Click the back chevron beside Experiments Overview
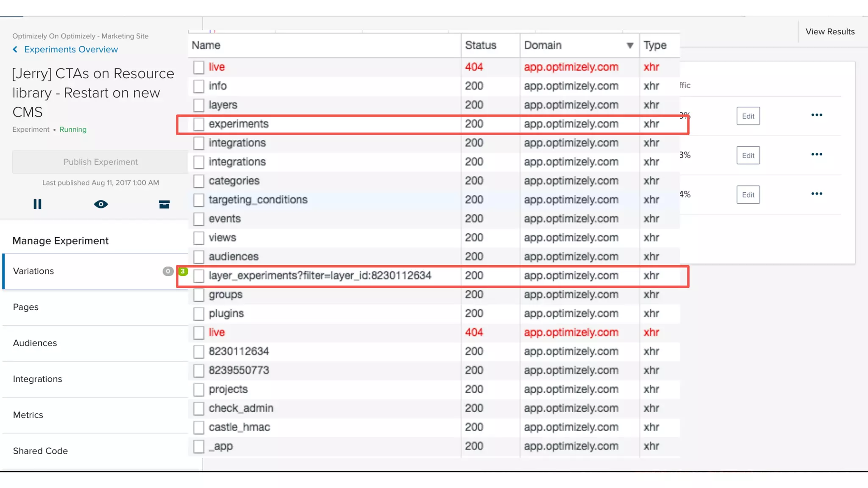The image size is (868, 488). (15, 50)
